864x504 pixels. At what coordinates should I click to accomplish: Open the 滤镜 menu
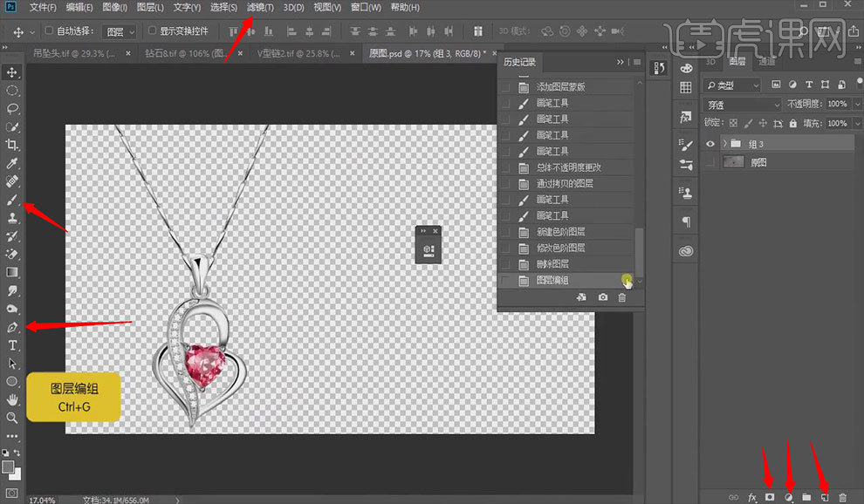click(x=260, y=8)
